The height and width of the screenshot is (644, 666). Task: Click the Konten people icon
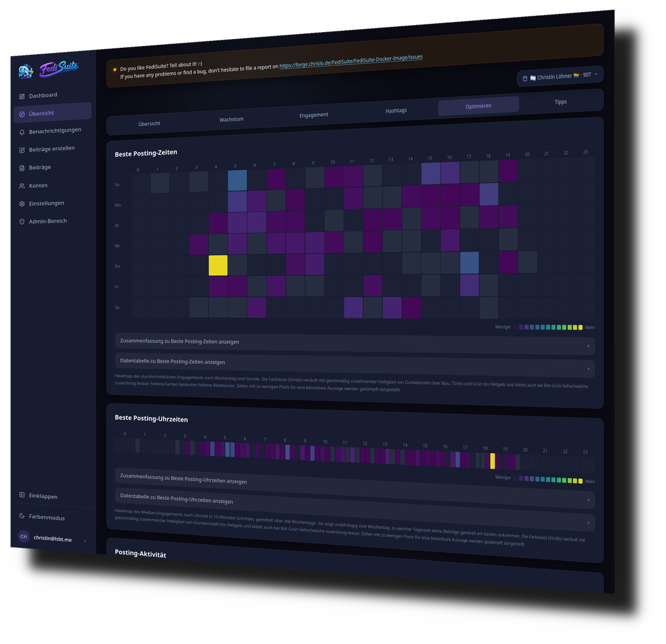[x=22, y=186]
